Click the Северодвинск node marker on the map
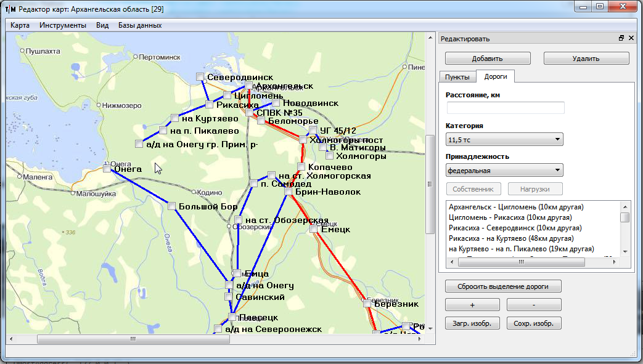The image size is (643, 364). [200, 76]
